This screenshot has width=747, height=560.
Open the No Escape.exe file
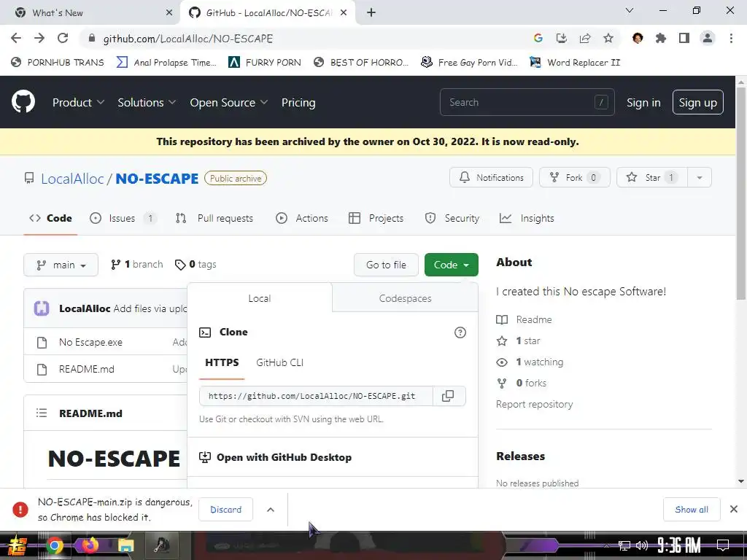90,342
